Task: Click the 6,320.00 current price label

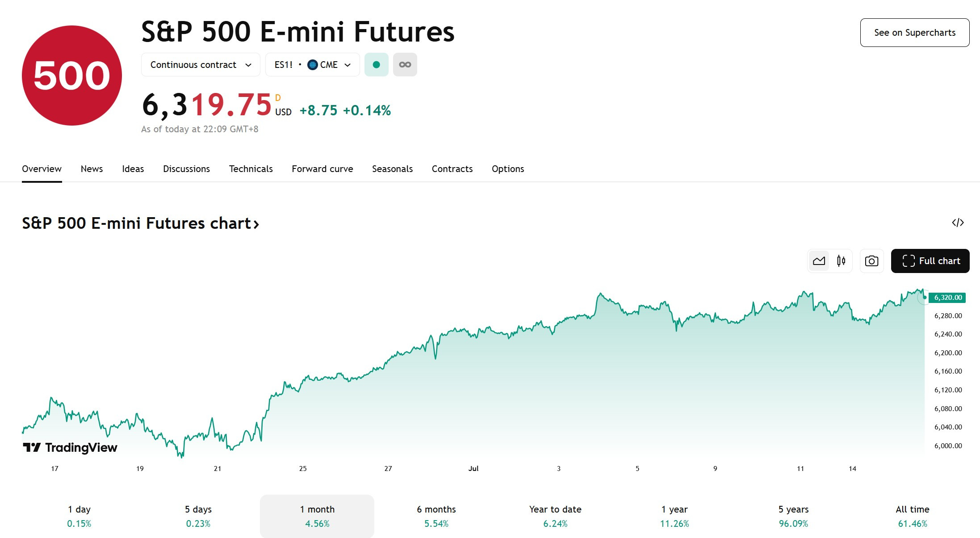Action: (x=947, y=298)
